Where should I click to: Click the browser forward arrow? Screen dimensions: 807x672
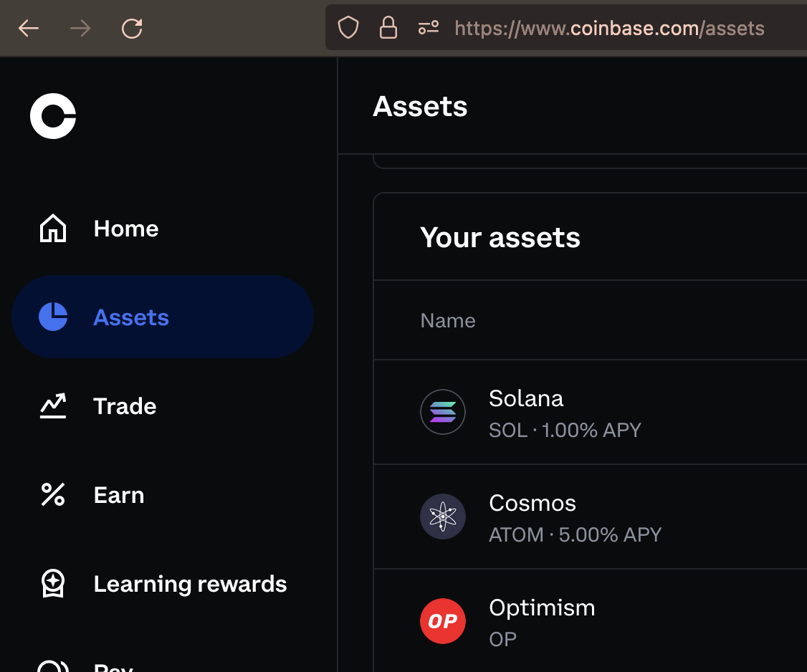80,29
